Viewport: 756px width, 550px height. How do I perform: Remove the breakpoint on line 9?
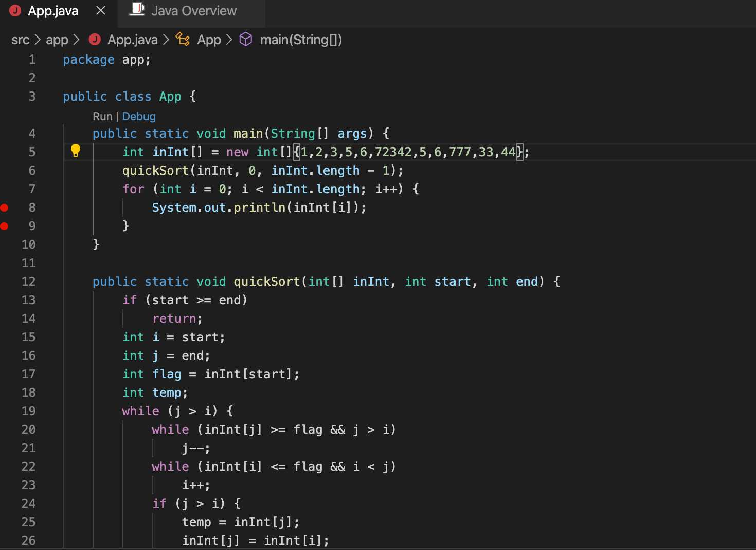click(x=5, y=226)
